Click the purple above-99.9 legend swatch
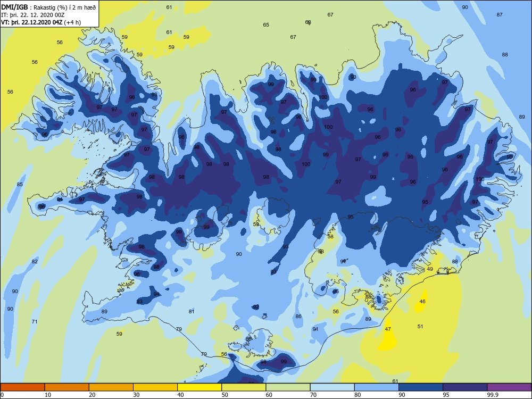The image size is (532, 399). pyautogui.click(x=509, y=387)
